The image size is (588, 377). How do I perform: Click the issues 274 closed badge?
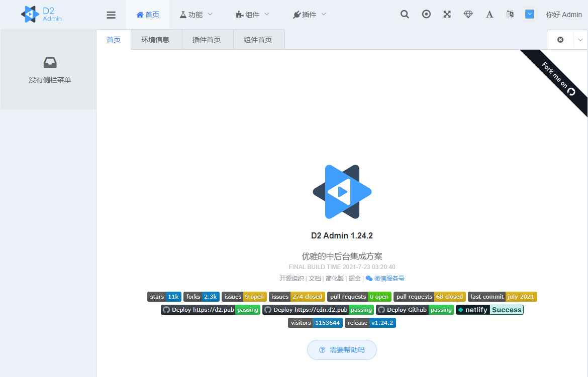[297, 297]
